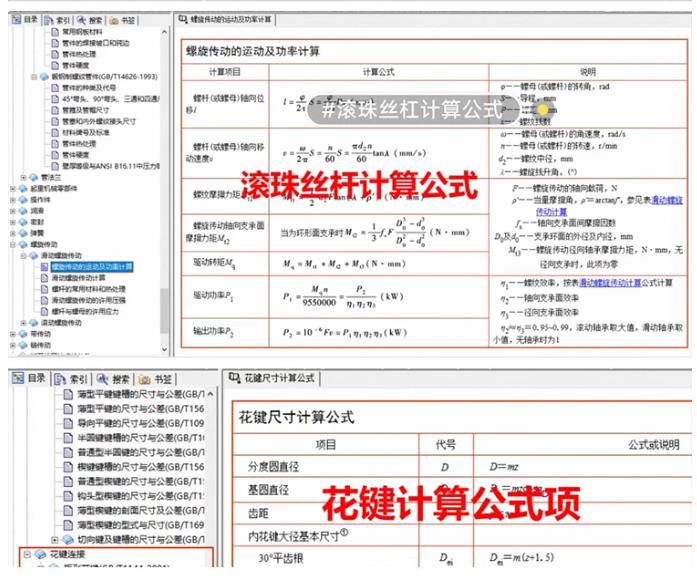Switch to 目录 tab in the 花键 window
697x578 pixels.
click(29, 378)
